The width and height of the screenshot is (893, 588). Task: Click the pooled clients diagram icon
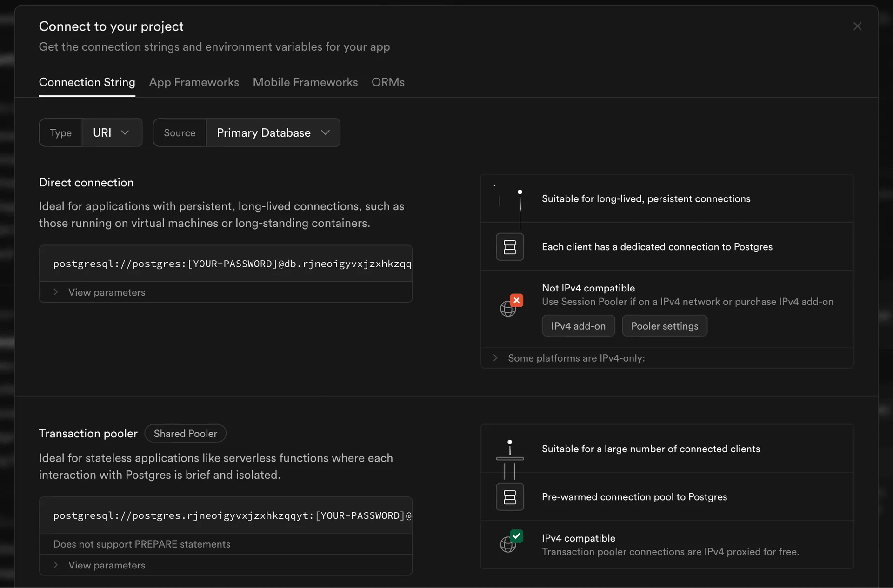(x=509, y=458)
